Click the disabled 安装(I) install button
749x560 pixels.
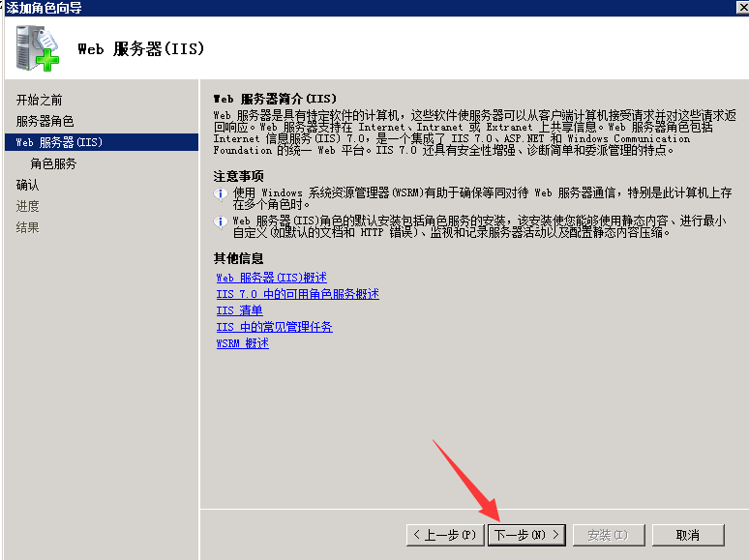[x=609, y=535]
